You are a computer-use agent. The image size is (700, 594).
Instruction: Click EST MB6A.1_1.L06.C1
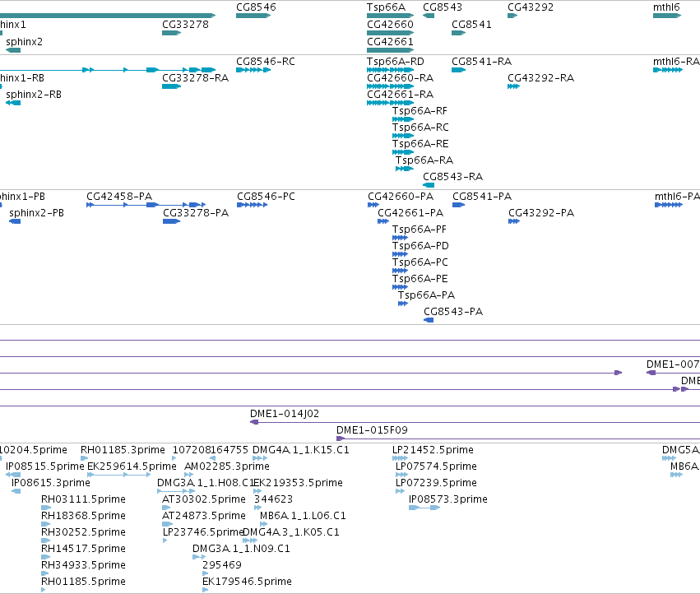[x=263, y=524]
